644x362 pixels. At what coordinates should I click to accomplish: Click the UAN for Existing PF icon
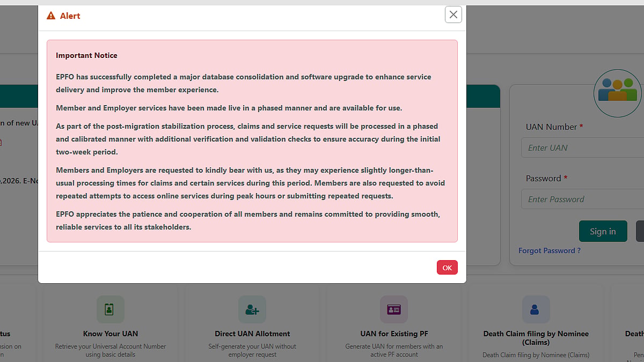(x=394, y=309)
